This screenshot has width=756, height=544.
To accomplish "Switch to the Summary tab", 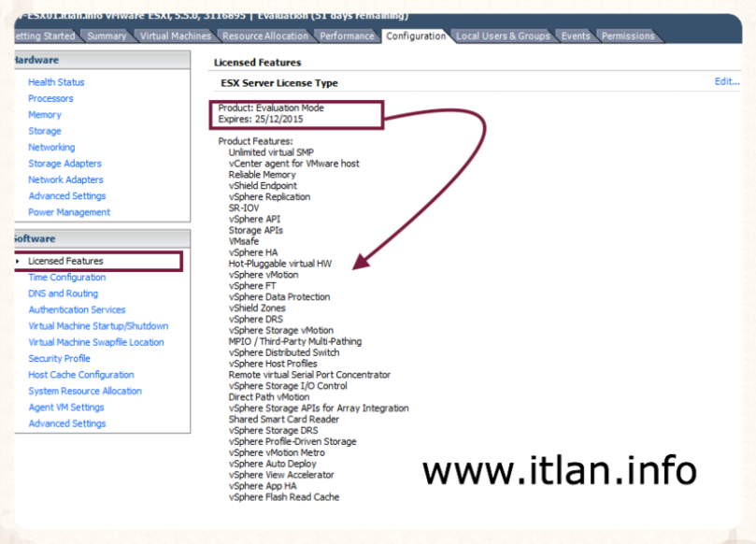I will (107, 36).
